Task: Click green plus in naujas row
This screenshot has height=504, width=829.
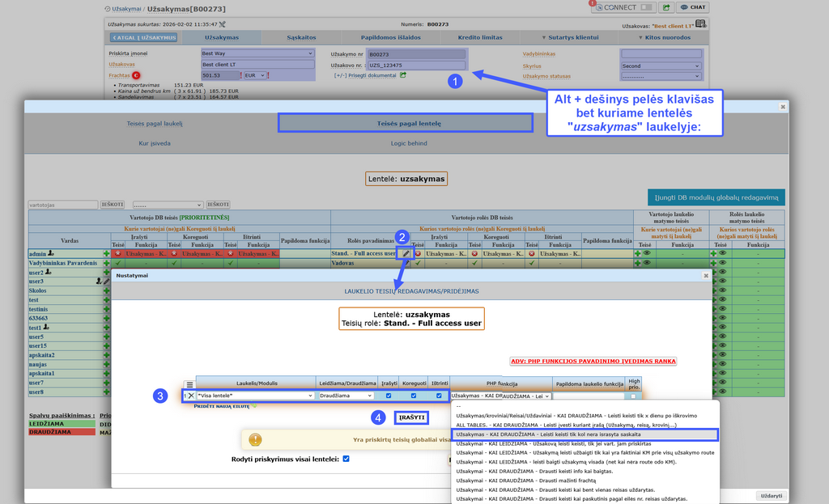Action: pyautogui.click(x=106, y=365)
